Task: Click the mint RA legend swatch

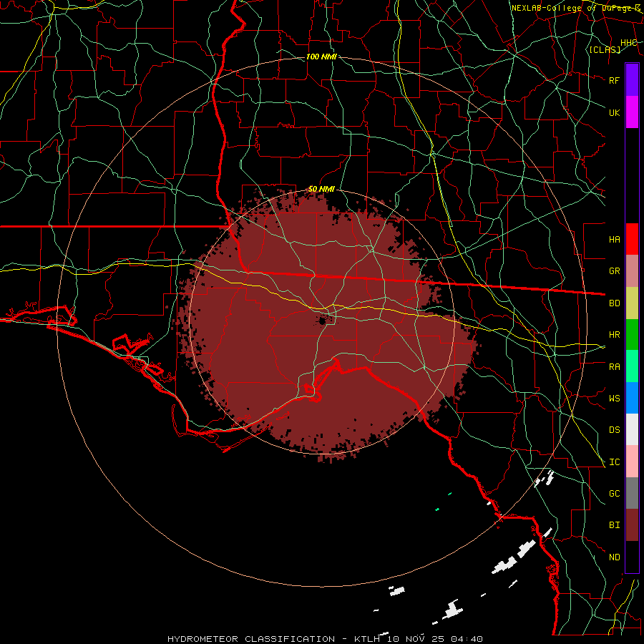Action: tap(632, 366)
